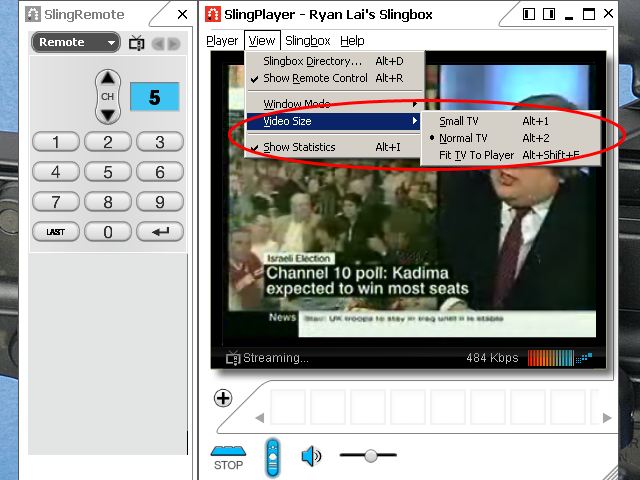Image resolution: width=640 pixels, height=480 pixels.
Task: Select Small TV video size
Action: tap(511, 121)
